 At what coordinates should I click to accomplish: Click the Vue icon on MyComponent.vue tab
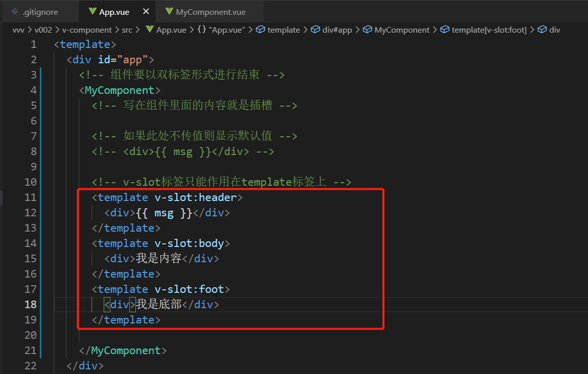[x=169, y=12]
